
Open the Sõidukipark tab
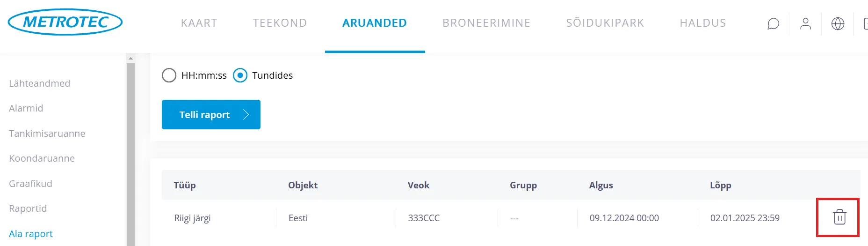point(605,23)
